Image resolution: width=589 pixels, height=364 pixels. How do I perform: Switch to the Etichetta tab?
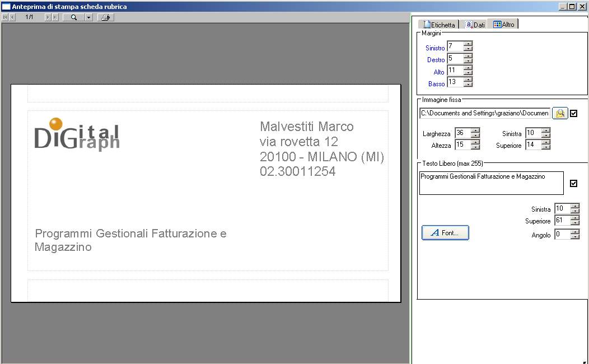tap(439, 25)
